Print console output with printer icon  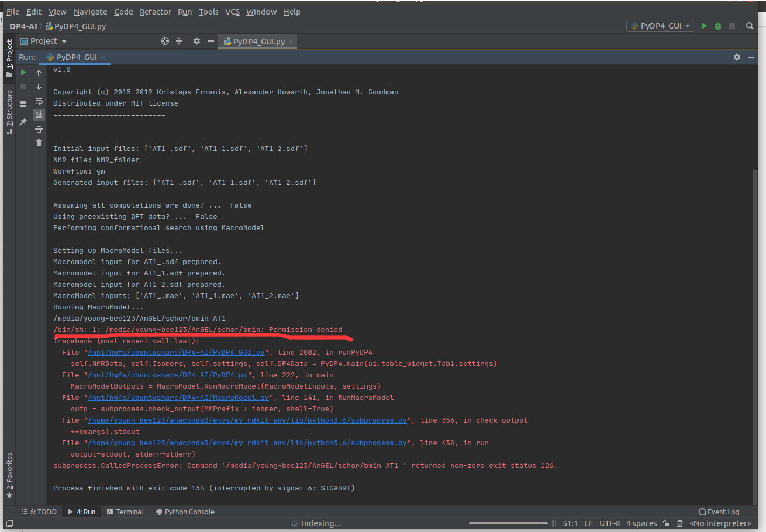pos(39,129)
